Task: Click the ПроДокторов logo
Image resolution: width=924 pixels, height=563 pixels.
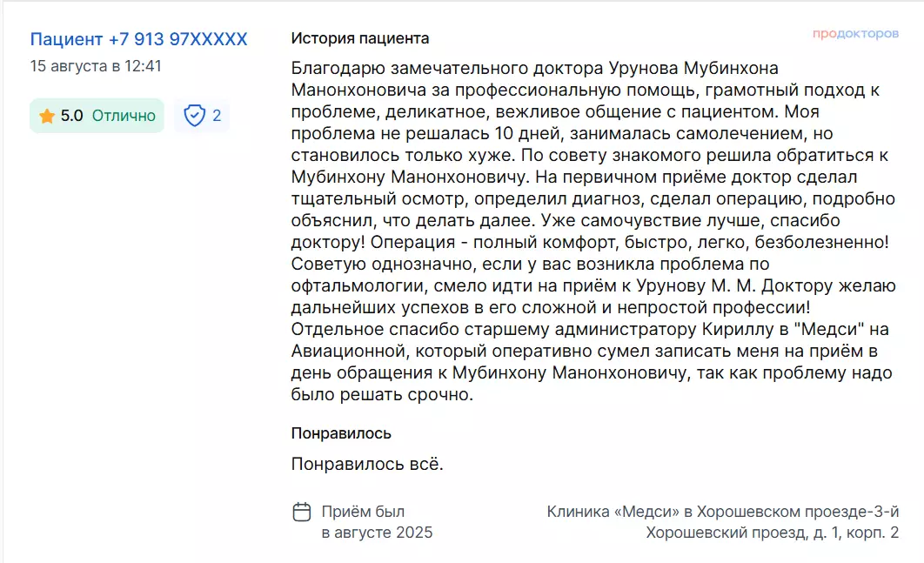Action: click(855, 34)
